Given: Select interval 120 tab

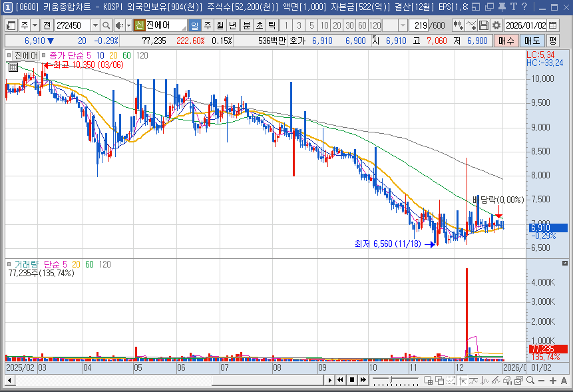Looking at the screenshot, I should click(x=375, y=25).
